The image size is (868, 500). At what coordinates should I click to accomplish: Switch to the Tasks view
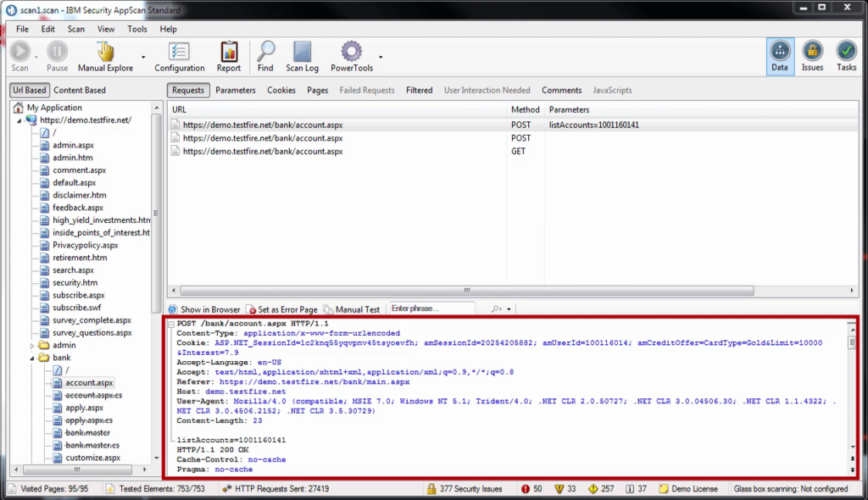tap(846, 55)
